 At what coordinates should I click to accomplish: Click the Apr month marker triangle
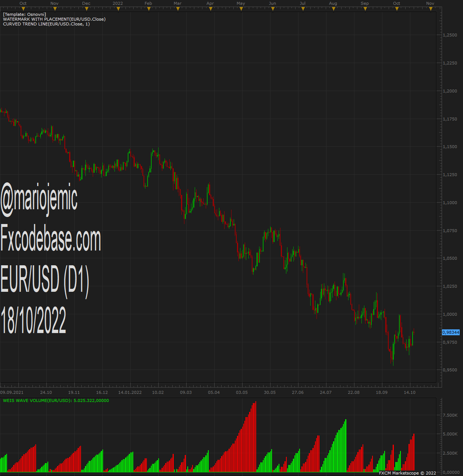pyautogui.click(x=211, y=9)
